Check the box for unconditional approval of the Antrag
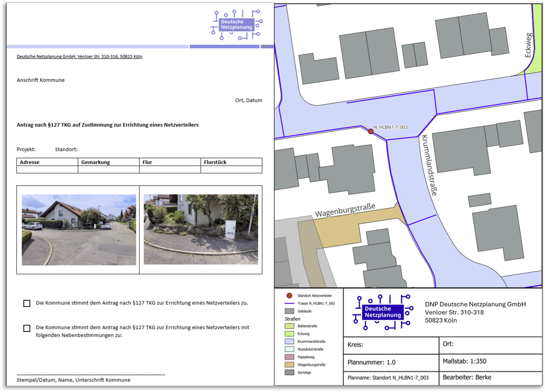Image resolution: width=545 pixels, height=392 pixels. [x=27, y=304]
